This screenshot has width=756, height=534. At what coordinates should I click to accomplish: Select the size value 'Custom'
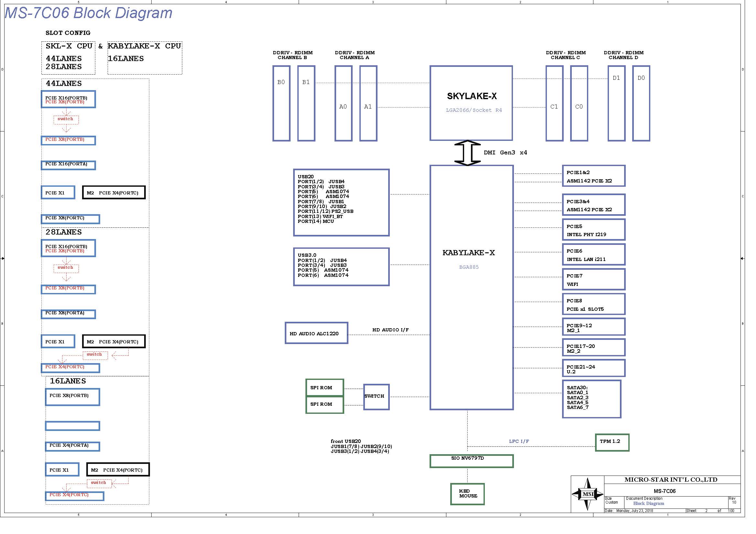pos(612,502)
